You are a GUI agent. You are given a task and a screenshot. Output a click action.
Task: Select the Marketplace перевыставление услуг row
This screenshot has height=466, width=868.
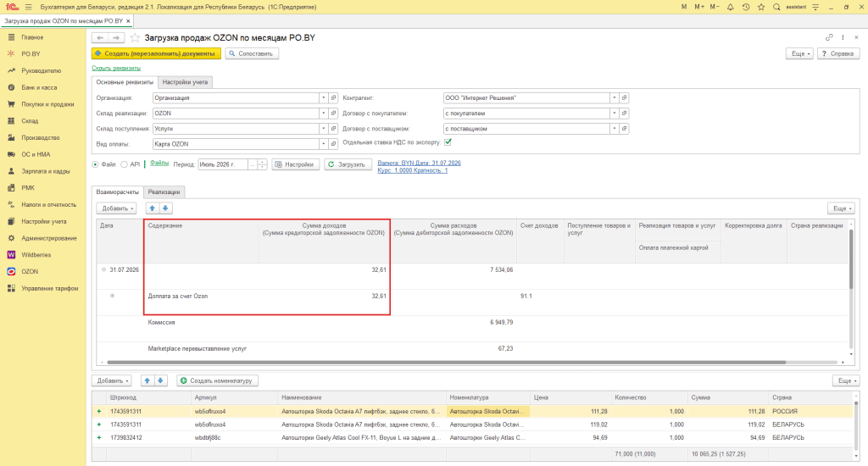pos(472,349)
